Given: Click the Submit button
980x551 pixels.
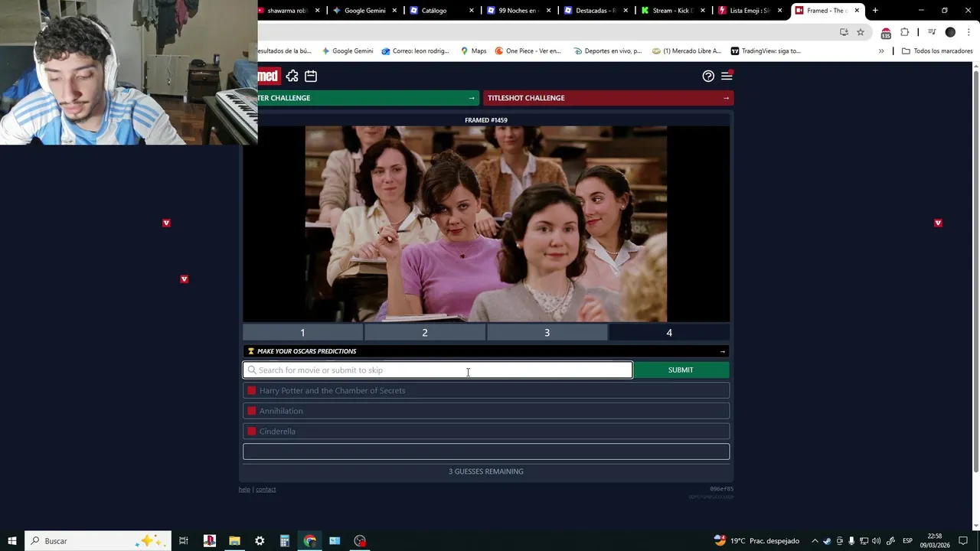Looking at the screenshot, I should coord(681,370).
